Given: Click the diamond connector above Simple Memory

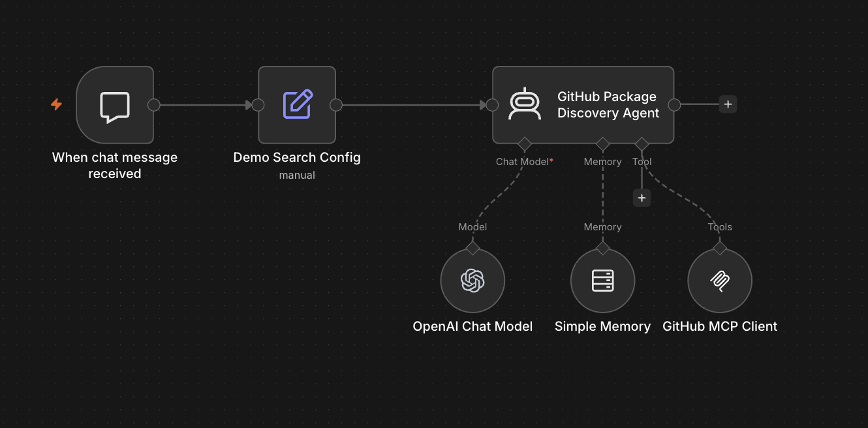Looking at the screenshot, I should [x=602, y=249].
